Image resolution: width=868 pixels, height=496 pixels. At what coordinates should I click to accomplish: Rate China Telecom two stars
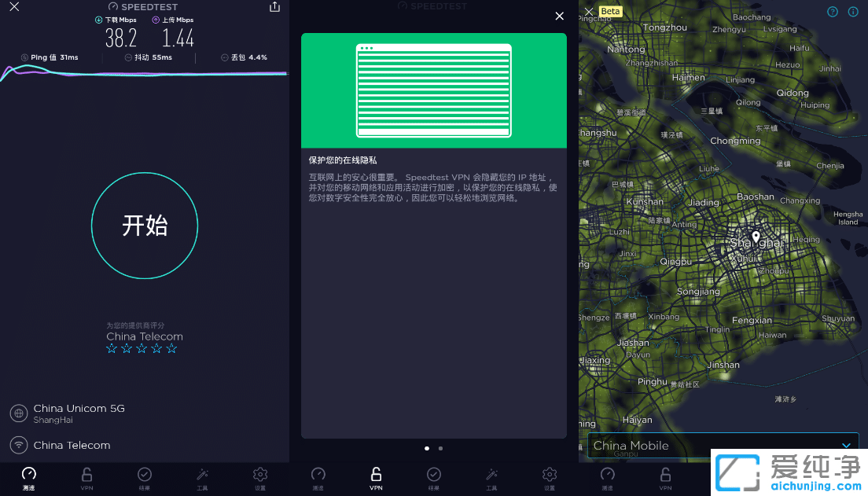point(127,348)
